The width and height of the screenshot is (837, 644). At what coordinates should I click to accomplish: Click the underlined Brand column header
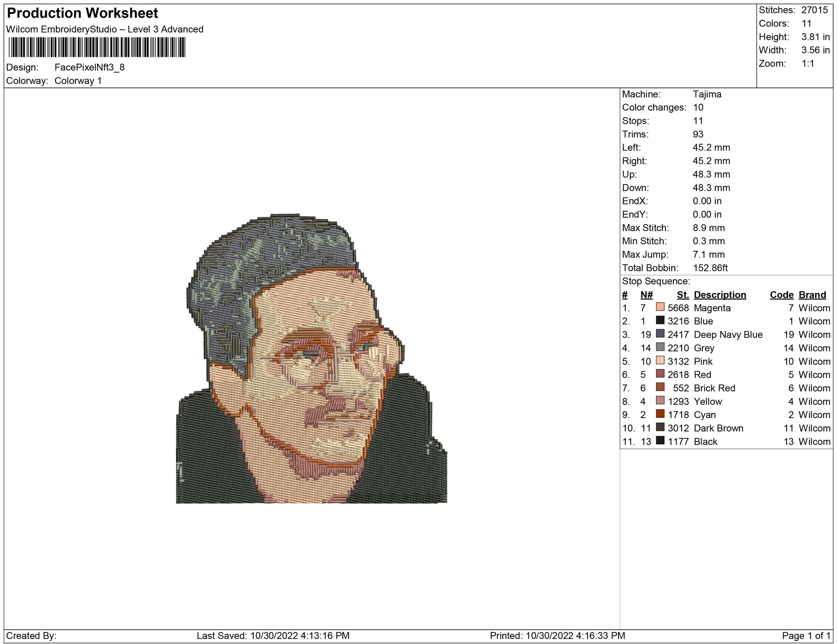pyautogui.click(x=812, y=295)
